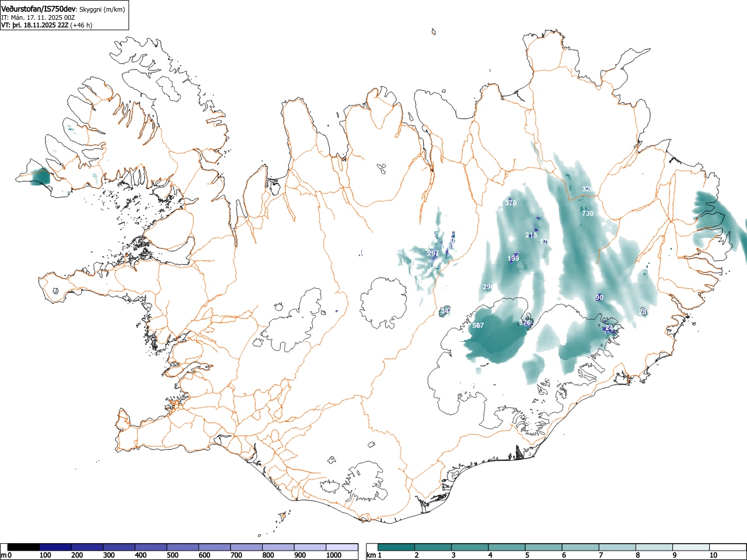747x560 pixels.
Task: Click the '6' label on the kilometre scale
Action: pyautogui.click(x=564, y=555)
